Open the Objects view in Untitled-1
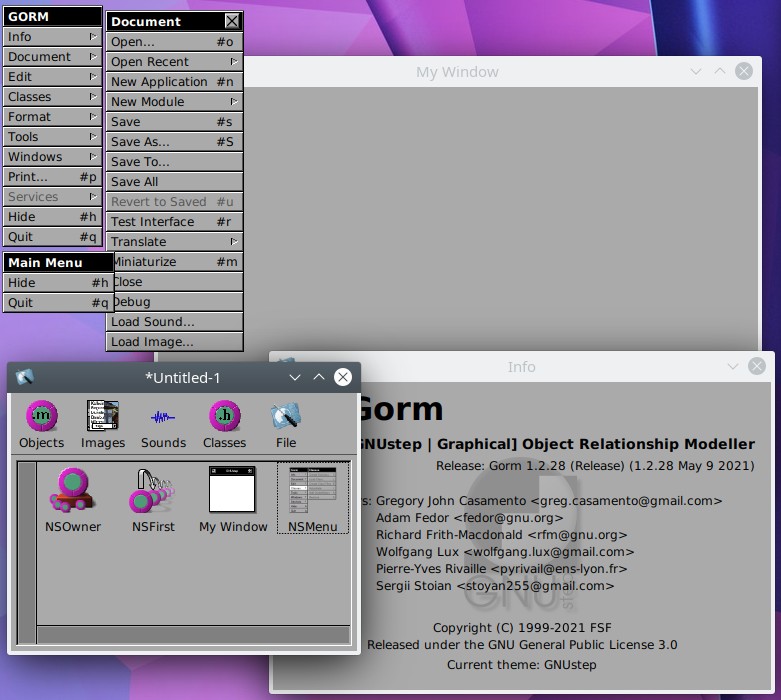This screenshot has height=700, width=781. (x=42, y=424)
